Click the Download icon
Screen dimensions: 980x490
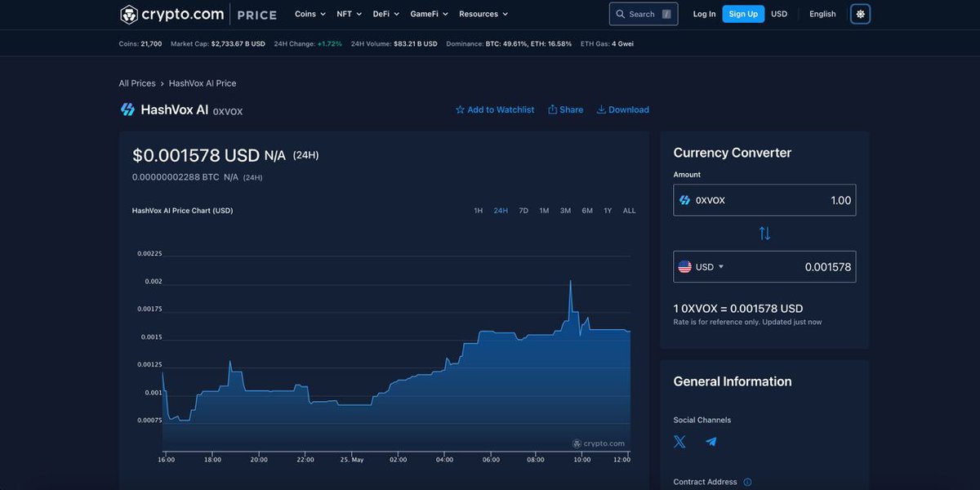coord(601,109)
